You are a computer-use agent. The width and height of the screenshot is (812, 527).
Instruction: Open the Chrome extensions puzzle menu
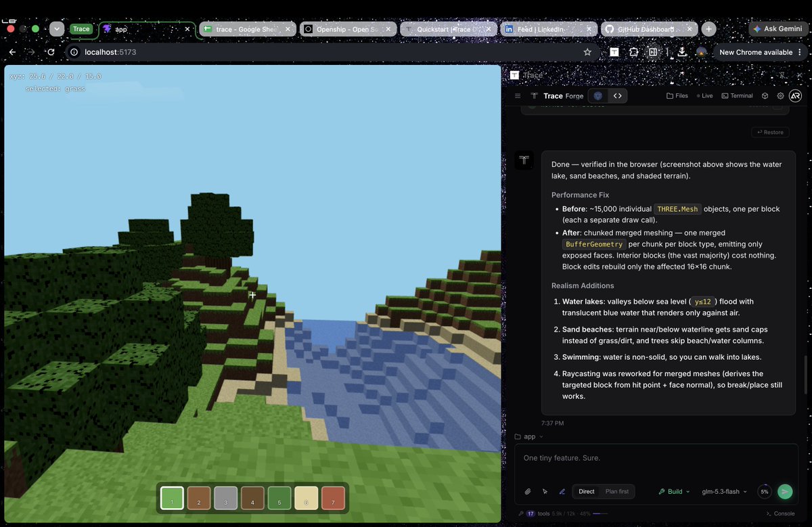(x=633, y=52)
